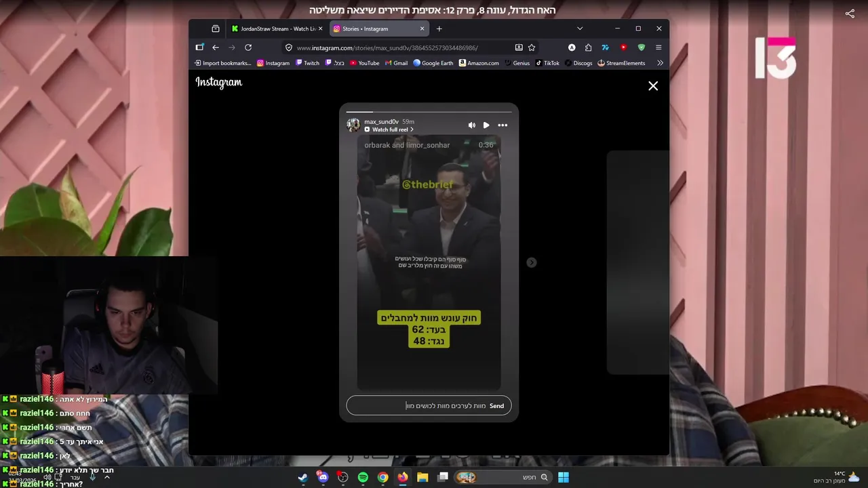Screen dimensions: 868x488
Task: Open max_sund0v profile from story header
Action: [381, 122]
